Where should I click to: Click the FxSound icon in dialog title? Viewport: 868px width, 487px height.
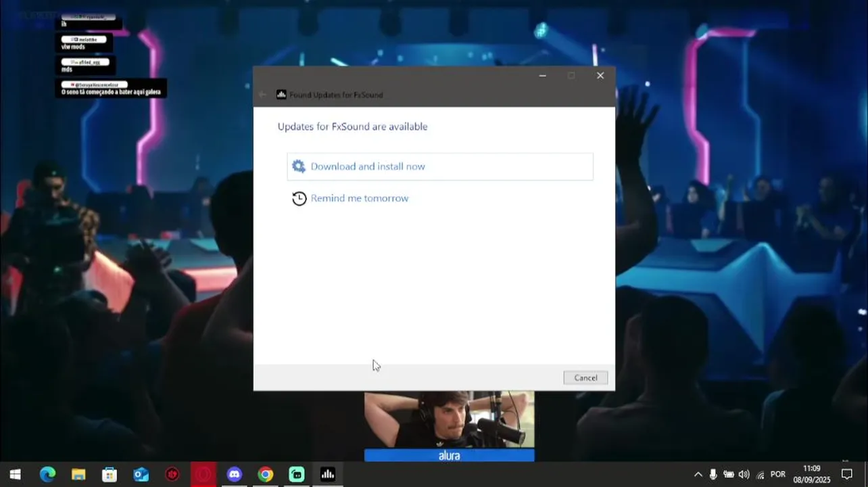[281, 95]
